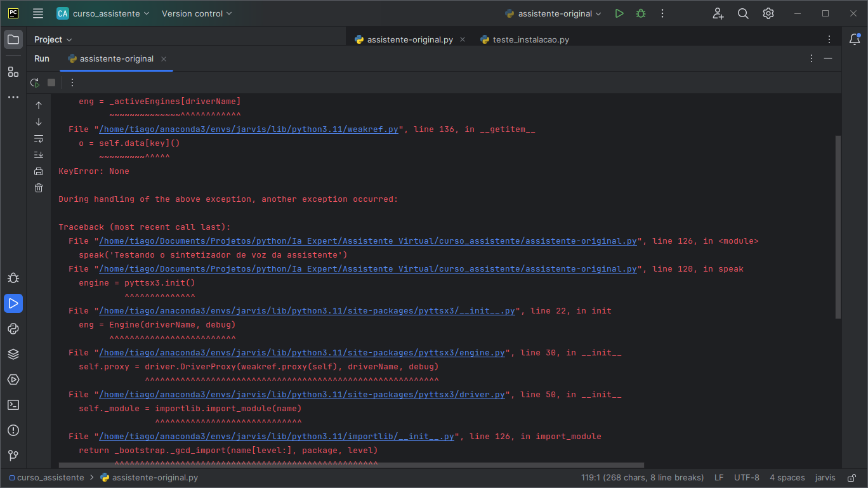
Task: Click the Debug bug icon in top toolbar
Action: tap(641, 13)
